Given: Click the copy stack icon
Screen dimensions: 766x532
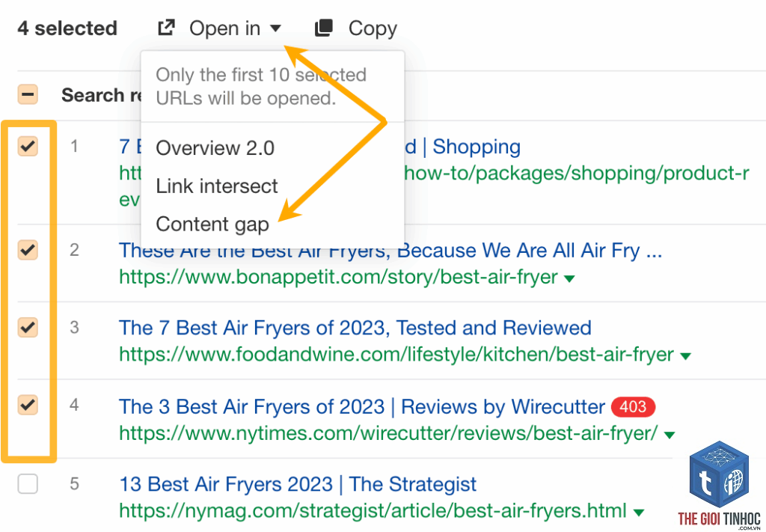Looking at the screenshot, I should pos(323,28).
